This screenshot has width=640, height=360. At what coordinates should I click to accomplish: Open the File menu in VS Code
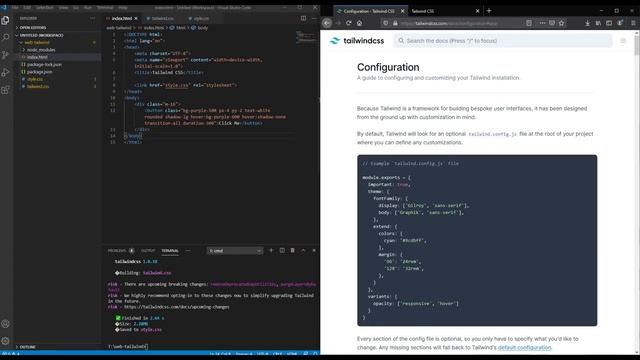(x=15, y=7)
